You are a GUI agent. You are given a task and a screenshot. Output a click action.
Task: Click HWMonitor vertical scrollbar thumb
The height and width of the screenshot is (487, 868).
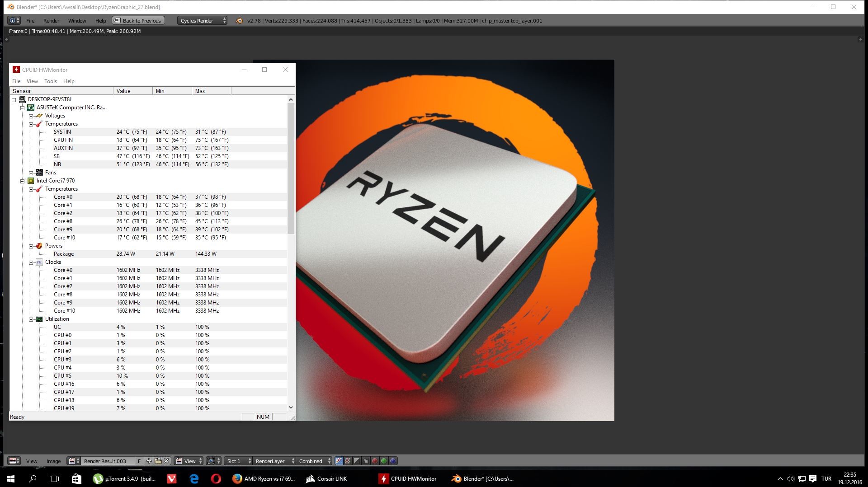tap(291, 169)
